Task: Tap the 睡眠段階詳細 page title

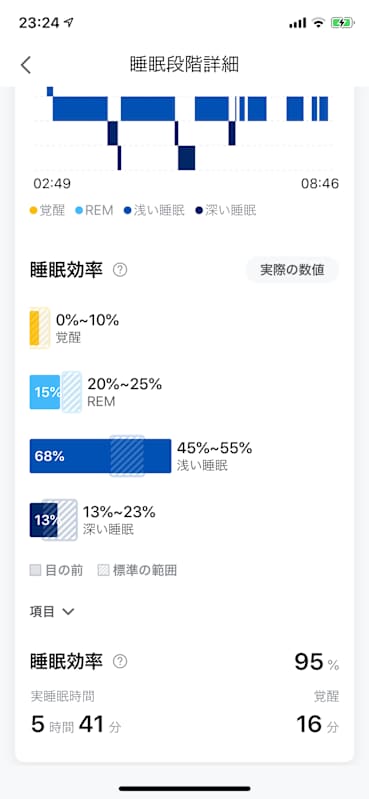Action: 184,65
